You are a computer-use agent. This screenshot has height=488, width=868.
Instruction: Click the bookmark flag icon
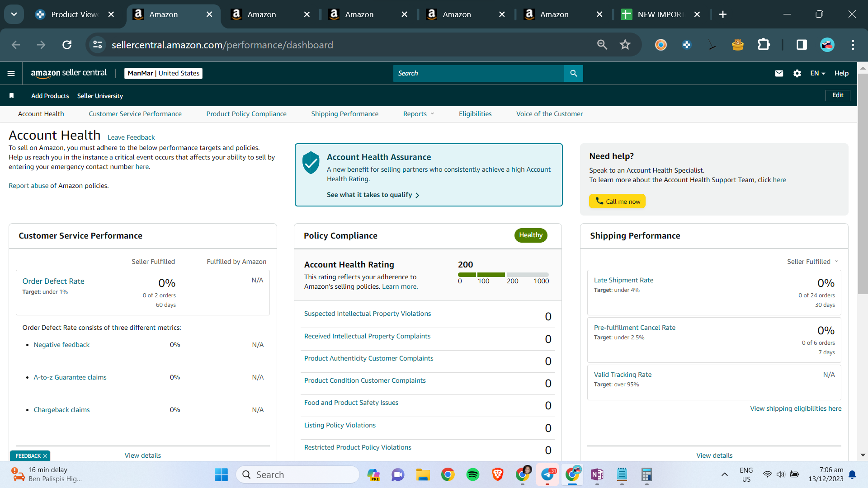pyautogui.click(x=12, y=96)
